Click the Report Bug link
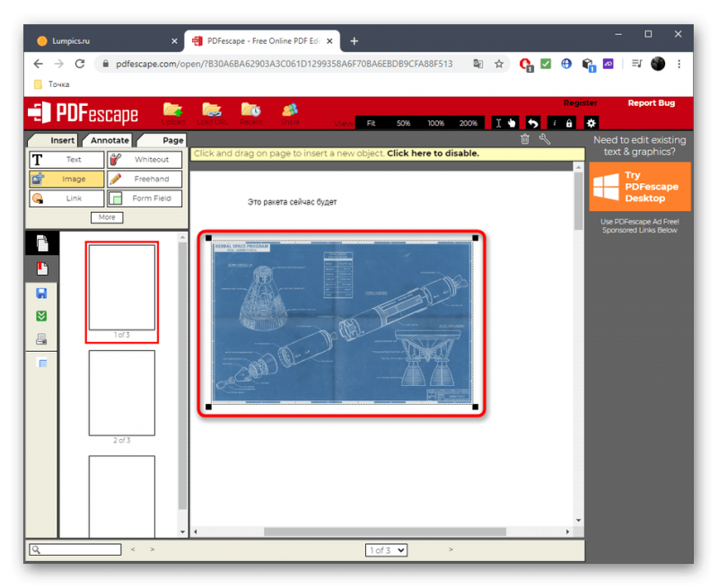718x588 pixels. click(x=652, y=103)
